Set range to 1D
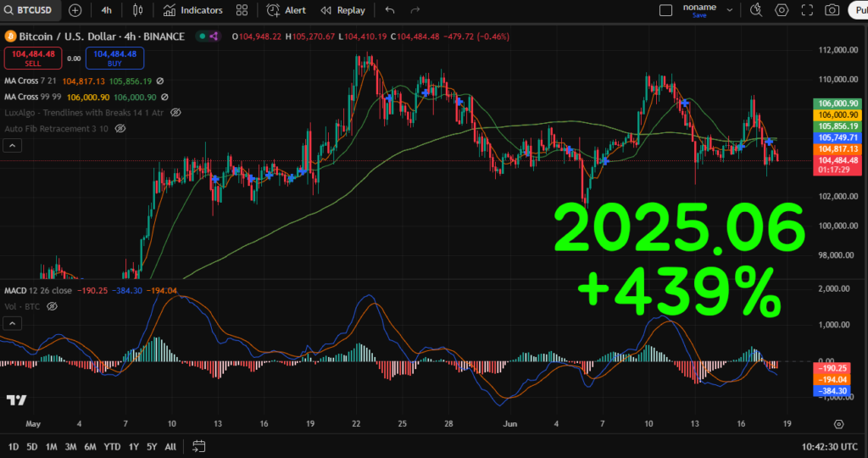 [14, 446]
